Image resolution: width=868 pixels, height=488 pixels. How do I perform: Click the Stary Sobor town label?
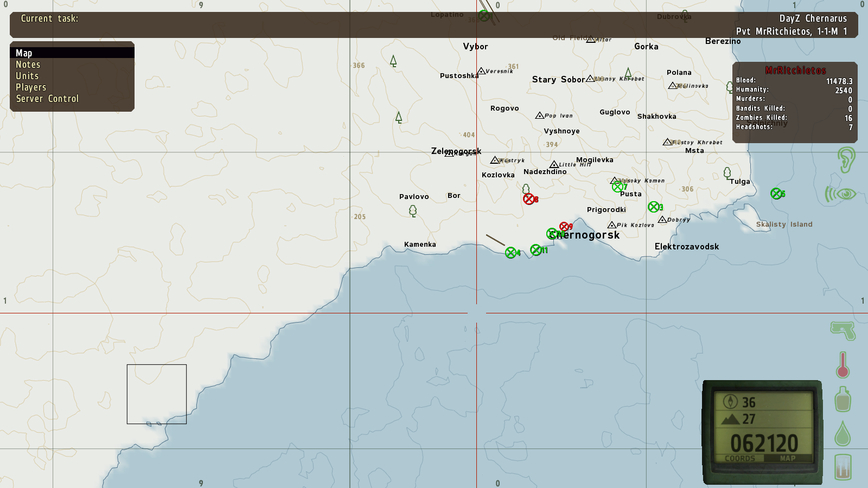(558, 79)
